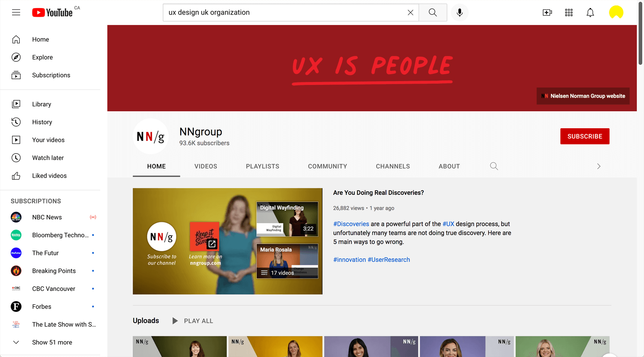Clear the search query with X

click(x=410, y=12)
